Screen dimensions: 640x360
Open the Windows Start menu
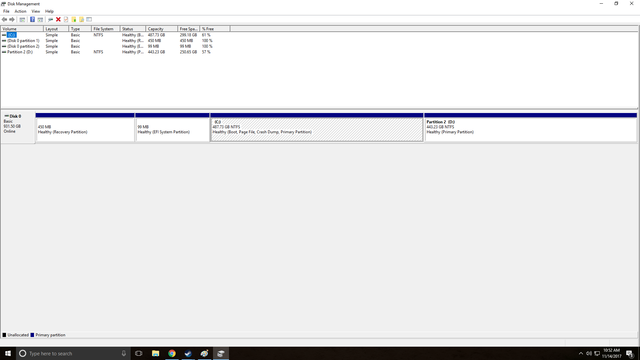pyautogui.click(x=8, y=353)
